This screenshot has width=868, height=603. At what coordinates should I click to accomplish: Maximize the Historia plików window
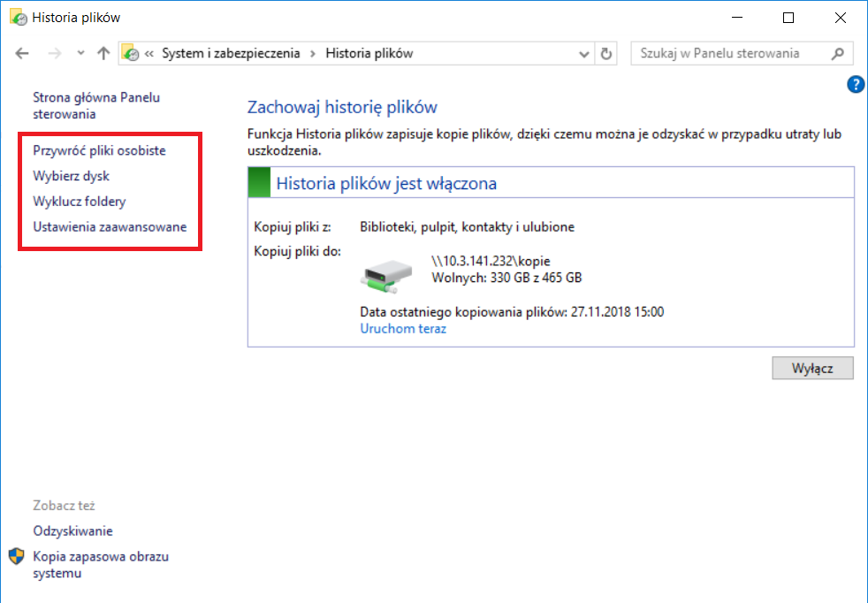pyautogui.click(x=788, y=18)
